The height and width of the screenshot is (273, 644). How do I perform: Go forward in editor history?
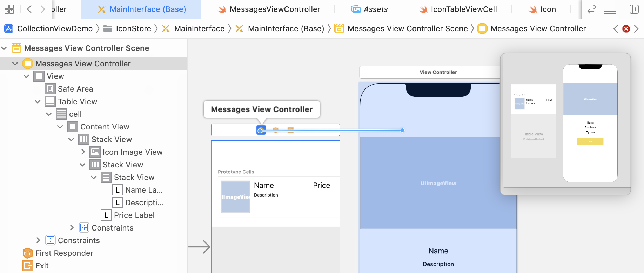click(x=42, y=9)
